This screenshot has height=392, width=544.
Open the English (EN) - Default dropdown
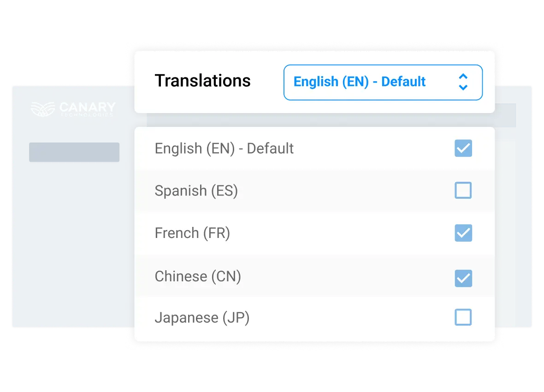click(x=383, y=82)
